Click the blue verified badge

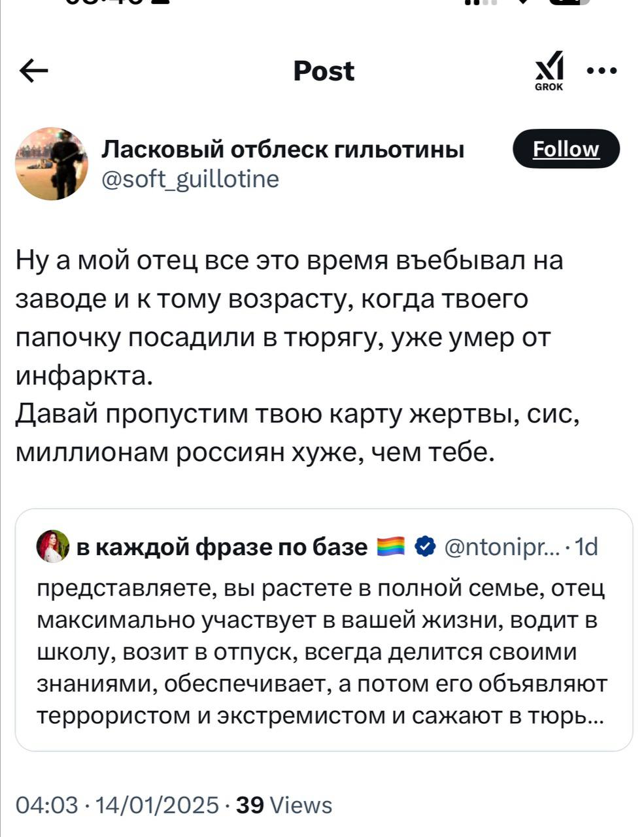(426, 545)
